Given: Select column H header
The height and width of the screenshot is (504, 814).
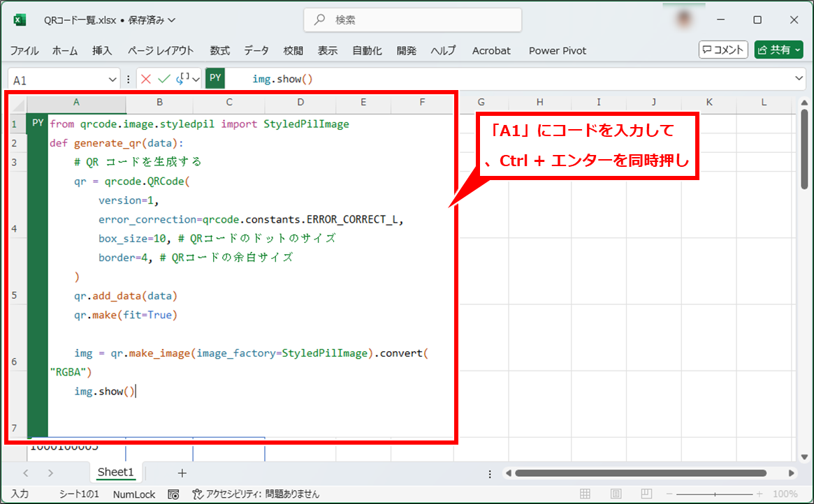Looking at the screenshot, I should tap(540, 102).
